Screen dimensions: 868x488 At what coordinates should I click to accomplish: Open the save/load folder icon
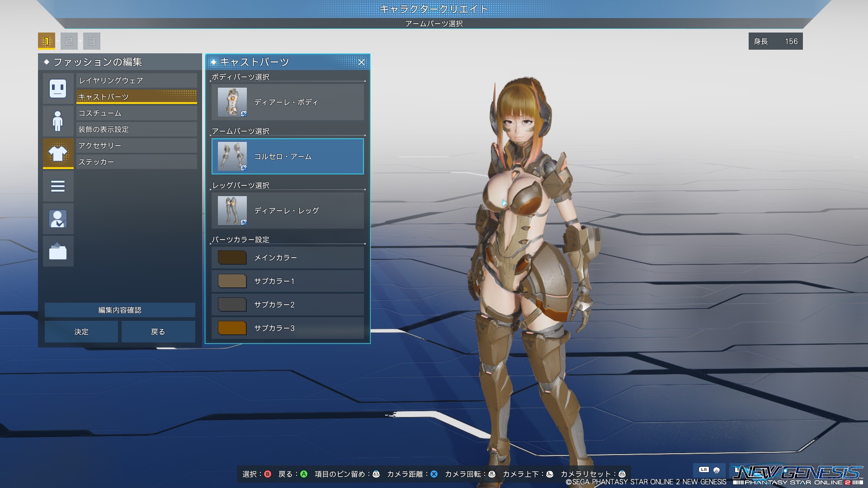[x=58, y=251]
